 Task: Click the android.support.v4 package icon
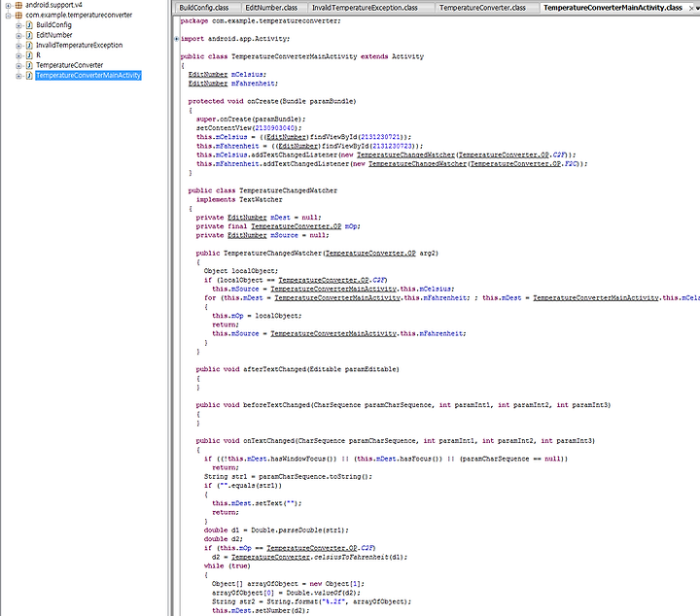(18, 6)
